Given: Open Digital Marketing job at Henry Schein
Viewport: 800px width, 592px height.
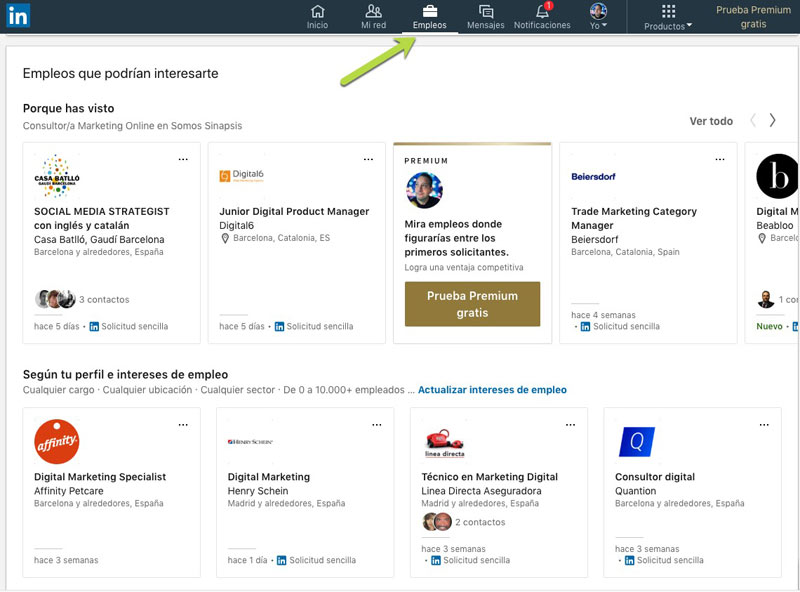Looking at the screenshot, I should click(269, 477).
